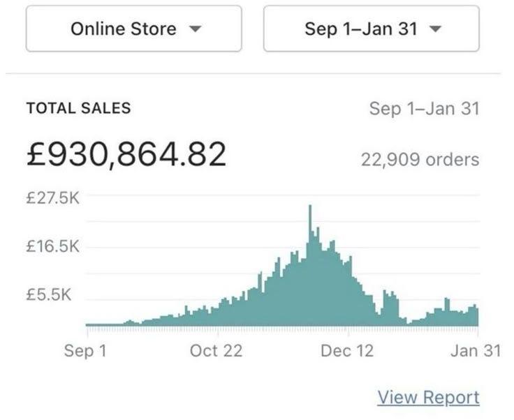Click the first chart bar at Sep 1

[87, 324]
